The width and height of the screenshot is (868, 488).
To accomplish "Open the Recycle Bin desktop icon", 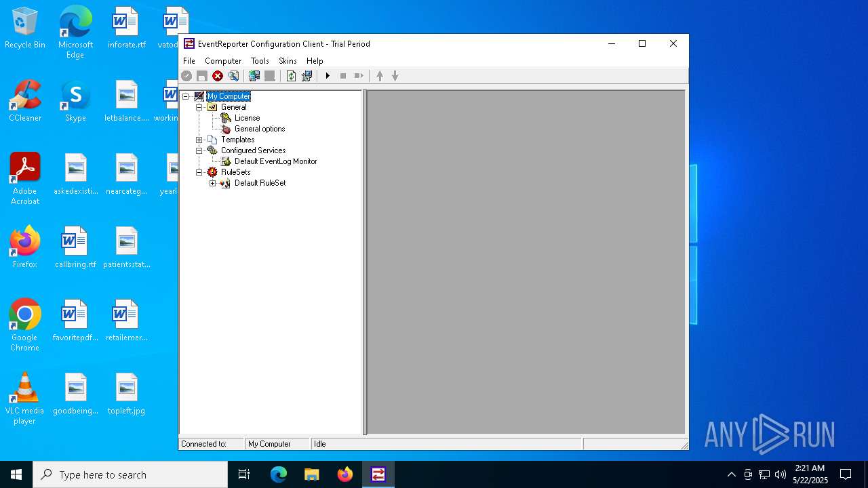I will 25,29.
